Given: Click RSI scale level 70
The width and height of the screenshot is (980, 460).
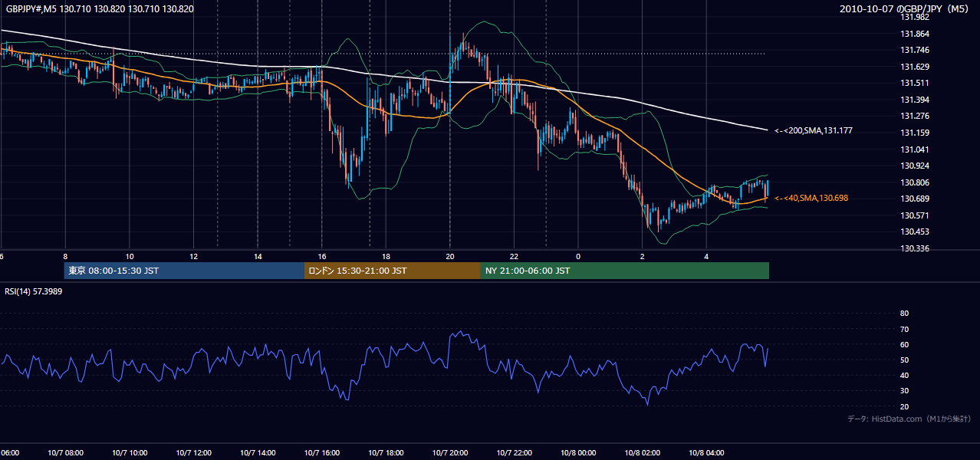Looking at the screenshot, I should coord(904,329).
